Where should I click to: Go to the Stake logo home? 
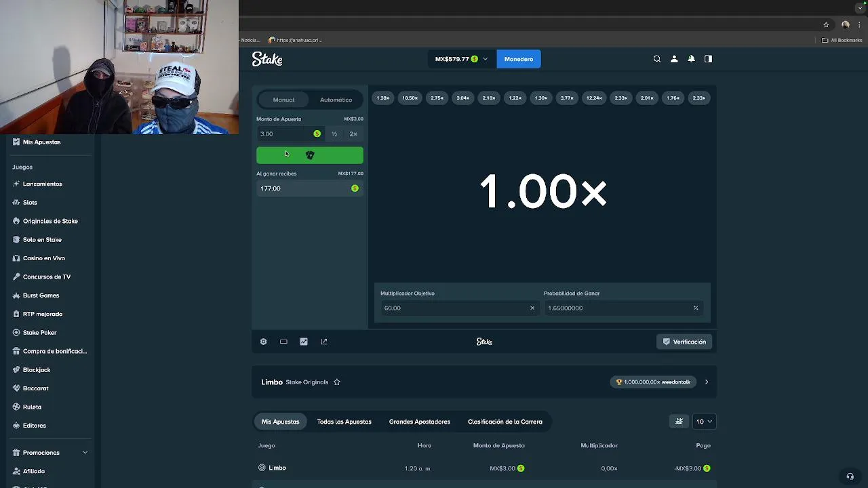point(267,59)
